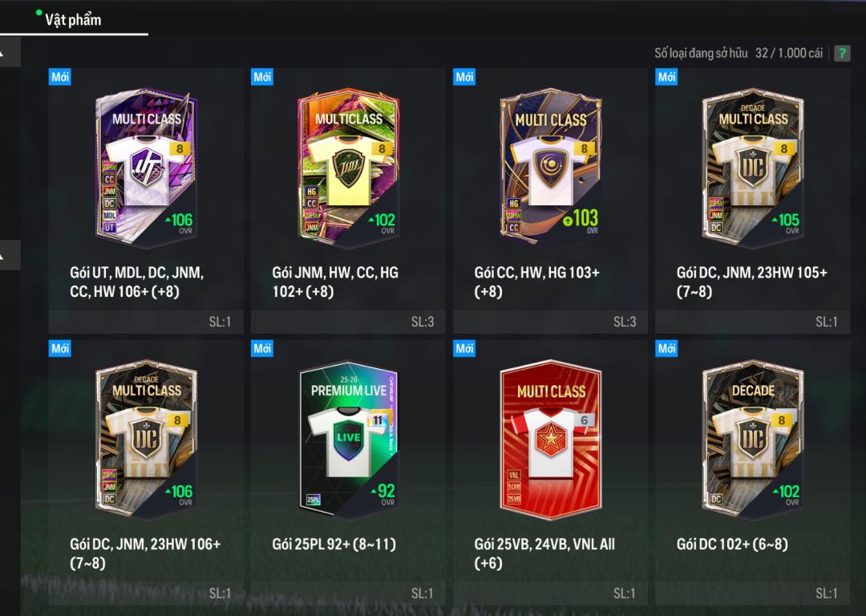Pick the Decade Multi Class 105 pack

click(753, 166)
